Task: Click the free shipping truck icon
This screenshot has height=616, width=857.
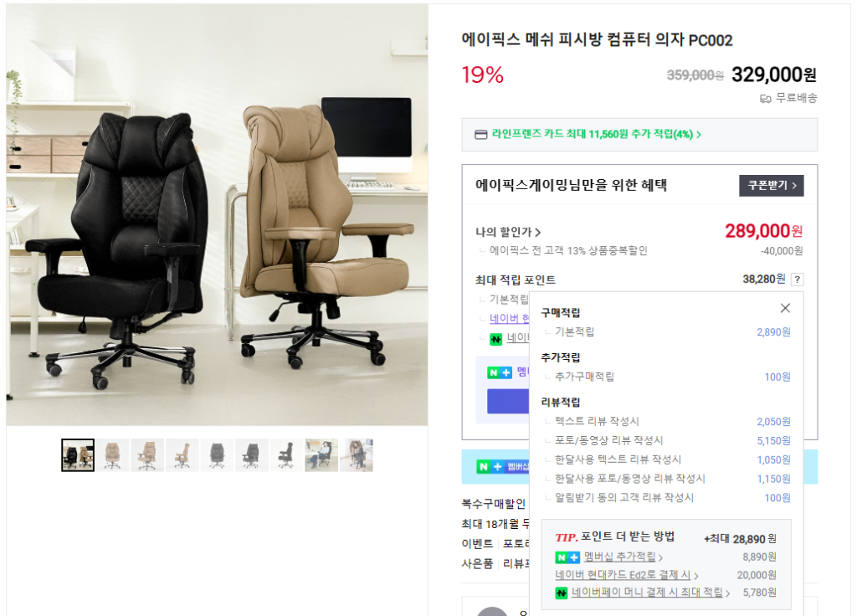Action: 765,99
